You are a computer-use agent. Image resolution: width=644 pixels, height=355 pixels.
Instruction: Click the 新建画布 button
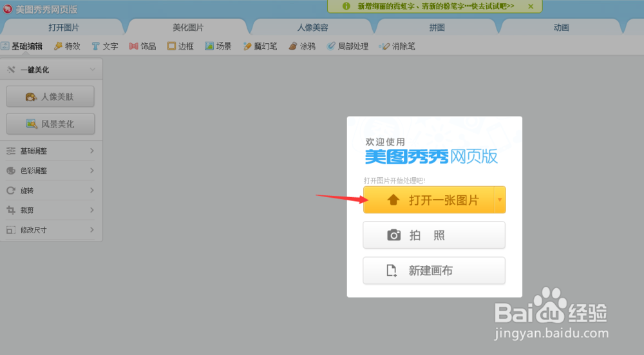(434, 271)
